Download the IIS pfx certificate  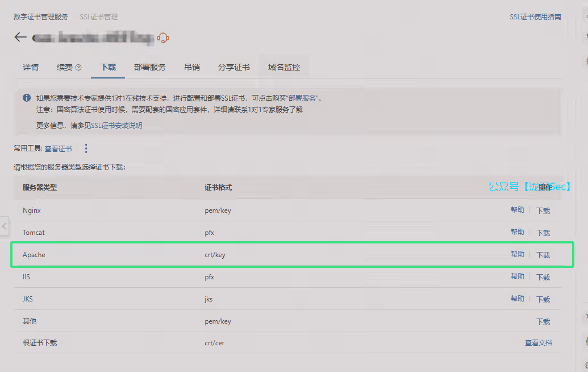tap(543, 277)
